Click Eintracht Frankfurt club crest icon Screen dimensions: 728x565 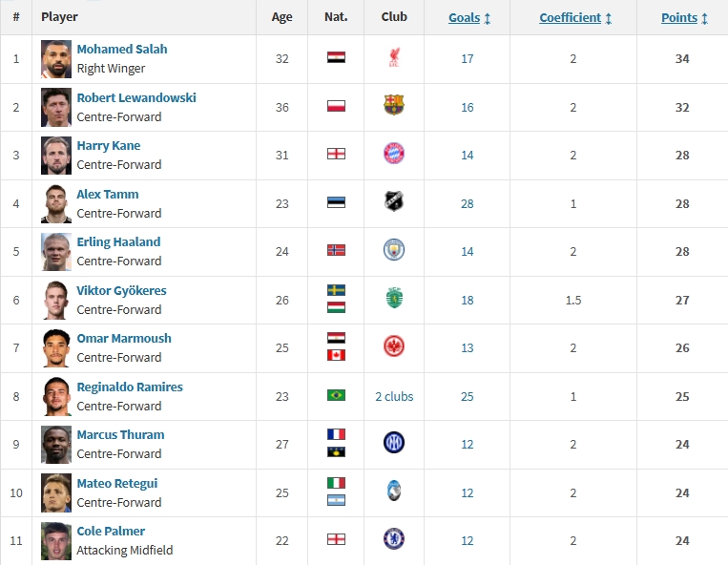pyautogui.click(x=393, y=347)
